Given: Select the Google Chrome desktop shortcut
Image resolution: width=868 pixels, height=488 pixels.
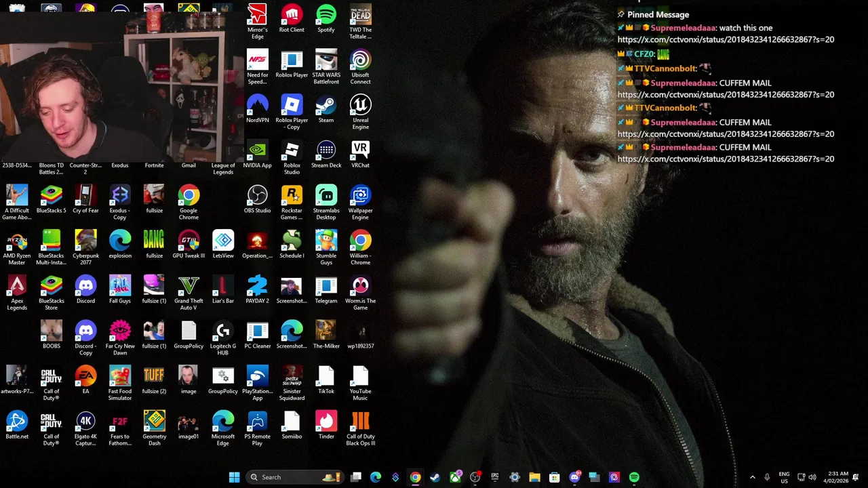Looking at the screenshot, I should 189,202.
